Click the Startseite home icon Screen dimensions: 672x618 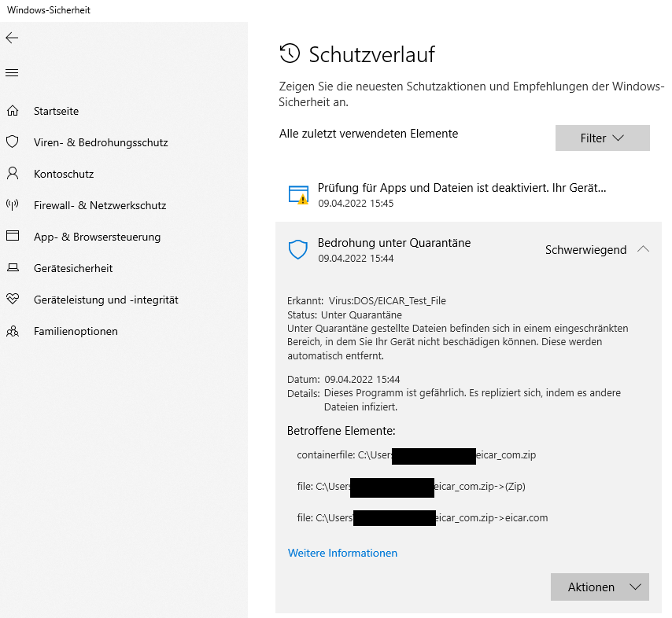(12, 111)
